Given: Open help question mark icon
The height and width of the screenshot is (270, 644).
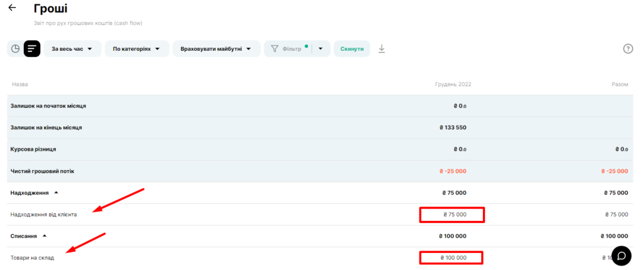Looking at the screenshot, I should click(628, 49).
